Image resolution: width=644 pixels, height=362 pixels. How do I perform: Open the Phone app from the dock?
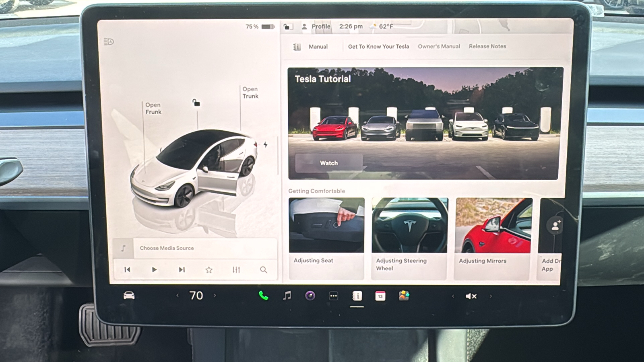pyautogui.click(x=264, y=296)
